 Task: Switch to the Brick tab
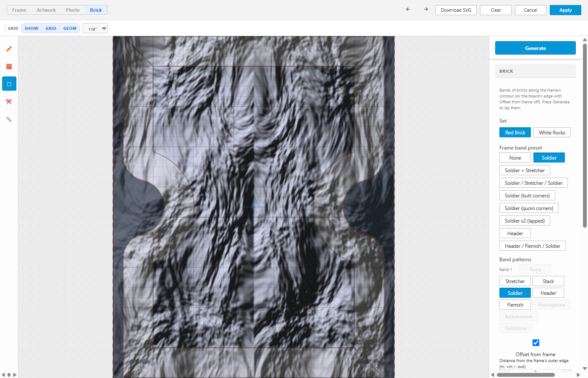[x=96, y=10]
